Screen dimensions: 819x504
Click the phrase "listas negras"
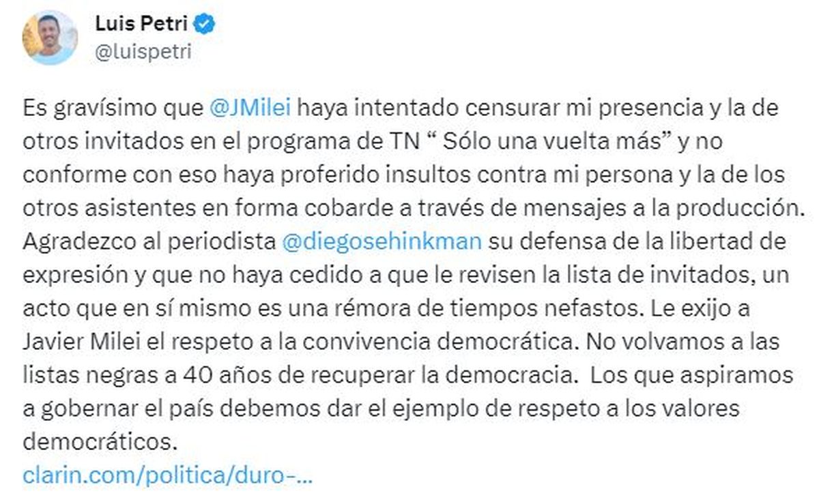click(83, 374)
